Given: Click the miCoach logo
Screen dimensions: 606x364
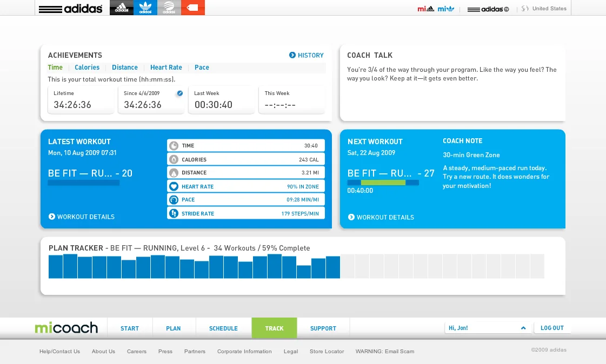Looking at the screenshot, I should coord(66,328).
